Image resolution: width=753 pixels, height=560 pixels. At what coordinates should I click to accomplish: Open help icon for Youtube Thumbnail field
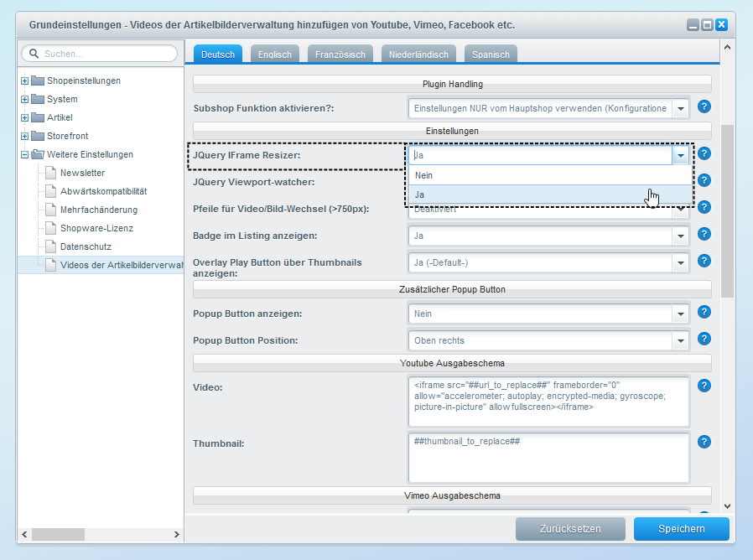704,441
